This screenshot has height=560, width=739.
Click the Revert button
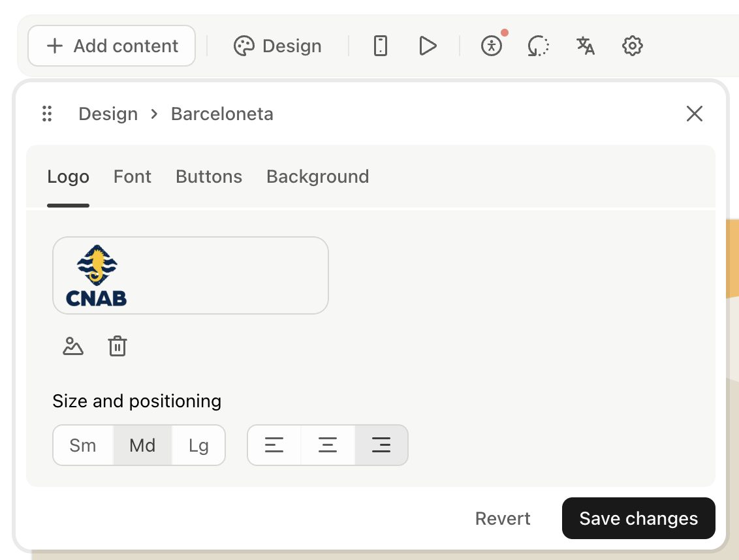pos(503,518)
